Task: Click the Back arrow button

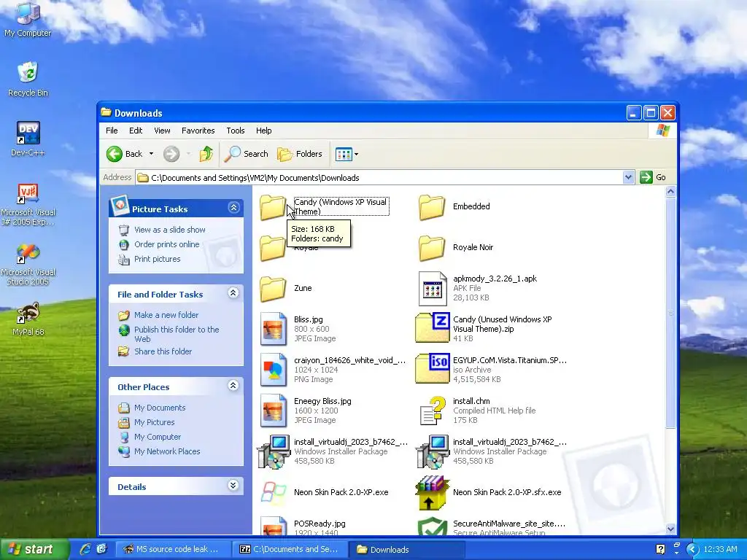Action: [125, 154]
